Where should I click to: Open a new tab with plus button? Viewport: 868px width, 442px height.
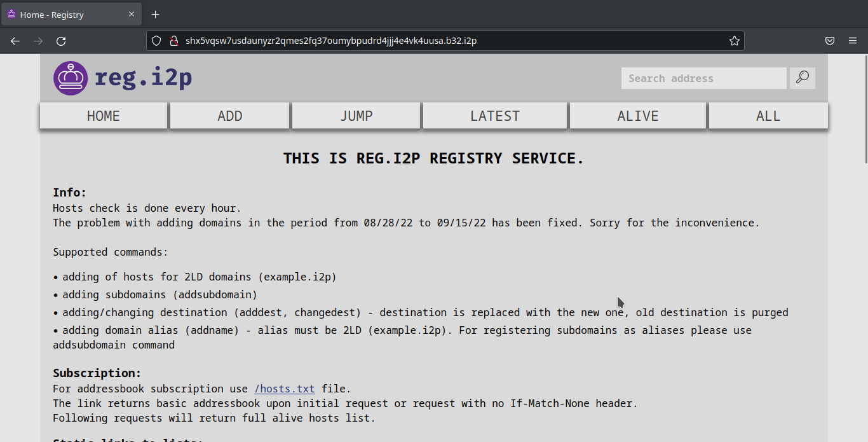point(156,15)
